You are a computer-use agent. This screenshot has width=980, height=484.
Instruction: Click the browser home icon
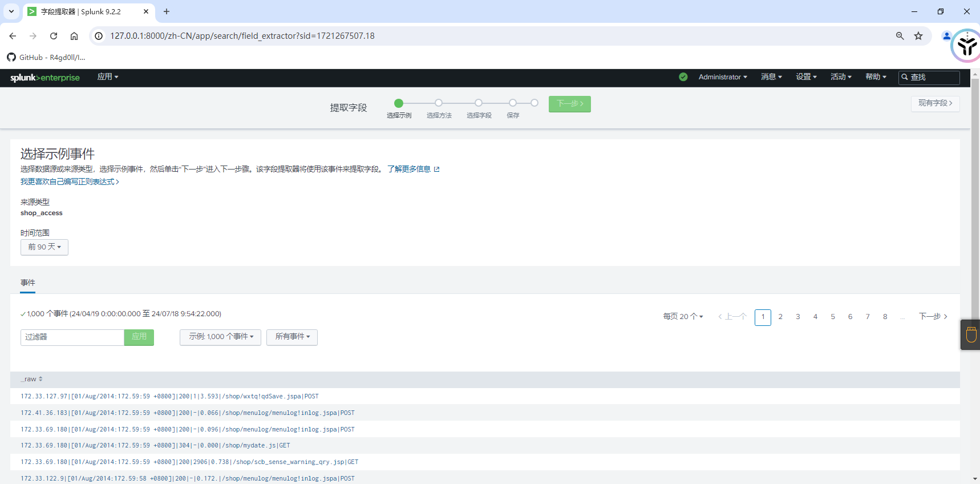74,36
